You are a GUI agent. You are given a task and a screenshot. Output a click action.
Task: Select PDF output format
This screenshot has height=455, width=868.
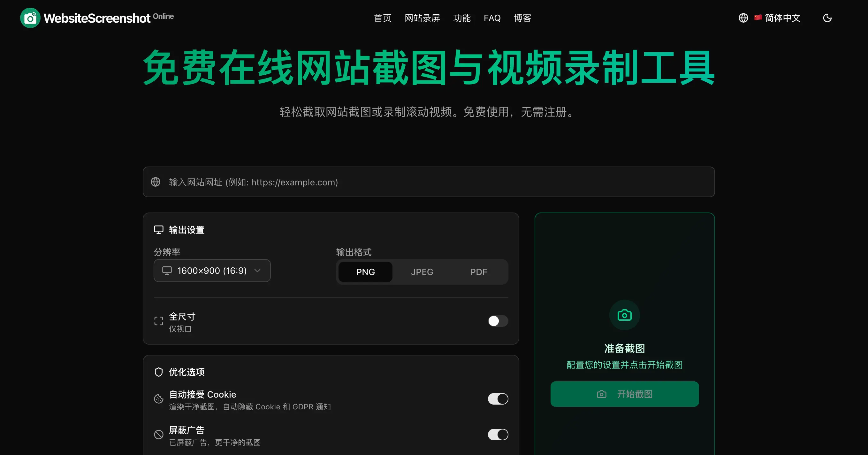tap(478, 272)
